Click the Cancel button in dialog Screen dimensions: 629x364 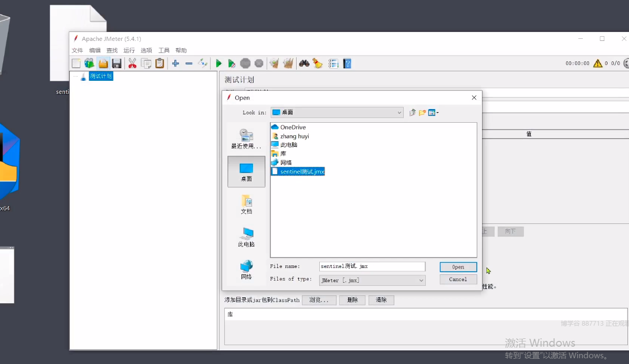458,280
